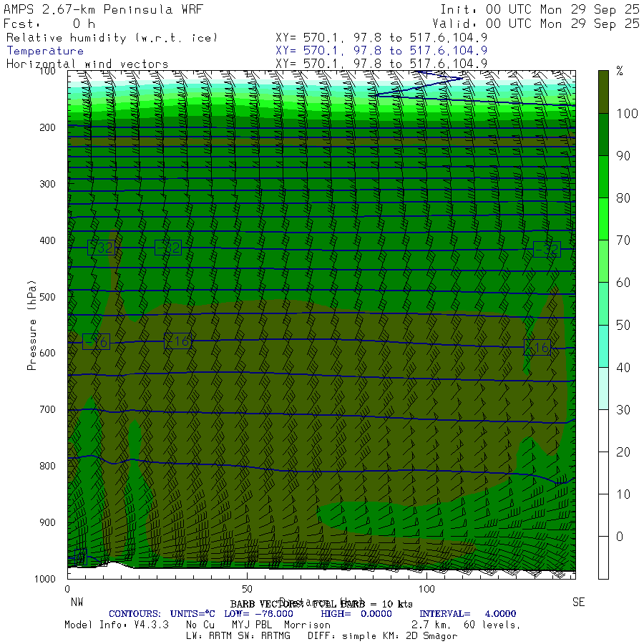This screenshot has height=644, width=644.
Task: Click the % unit label above the colorbar
Action: (x=620, y=71)
